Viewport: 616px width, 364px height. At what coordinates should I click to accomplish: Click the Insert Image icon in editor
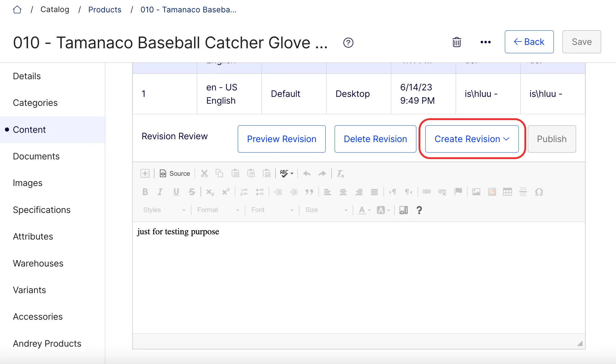tap(476, 192)
